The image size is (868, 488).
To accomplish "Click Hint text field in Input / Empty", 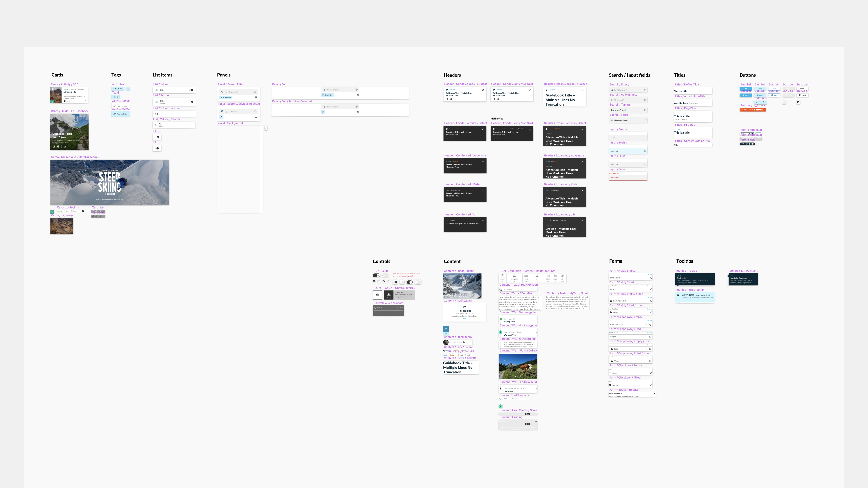I will click(628, 138).
